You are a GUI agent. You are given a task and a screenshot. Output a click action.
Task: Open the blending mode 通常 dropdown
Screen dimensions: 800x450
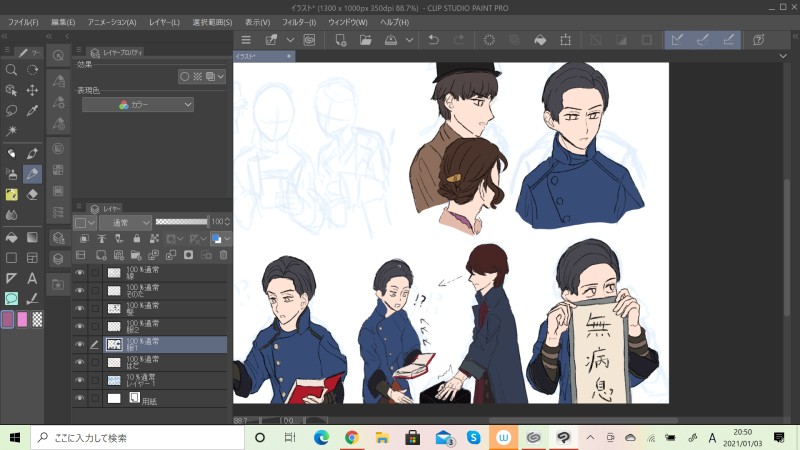[126, 222]
